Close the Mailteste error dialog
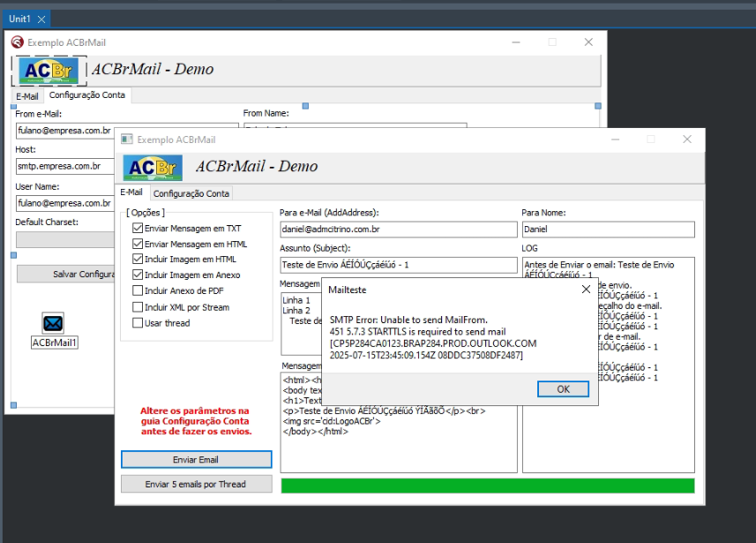 tap(586, 289)
